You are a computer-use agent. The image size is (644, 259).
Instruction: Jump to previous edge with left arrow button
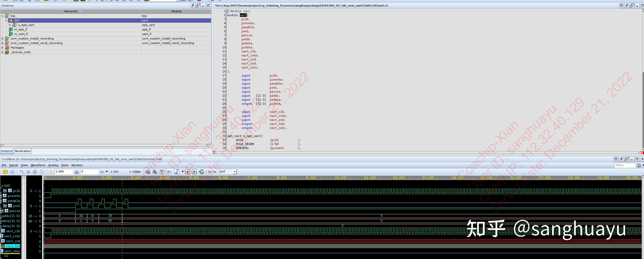tap(187, 172)
